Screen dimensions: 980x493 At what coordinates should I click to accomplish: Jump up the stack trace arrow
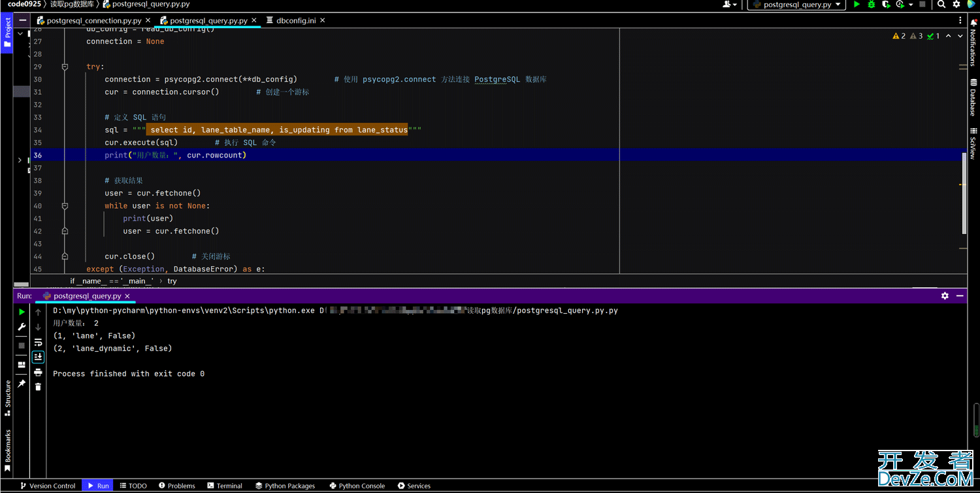39,312
